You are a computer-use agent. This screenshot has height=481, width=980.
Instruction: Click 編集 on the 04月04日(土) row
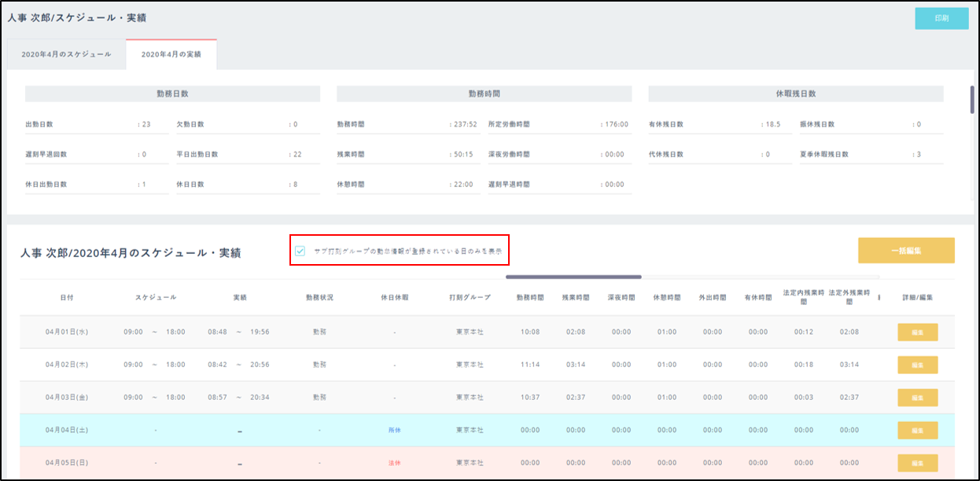(x=917, y=430)
